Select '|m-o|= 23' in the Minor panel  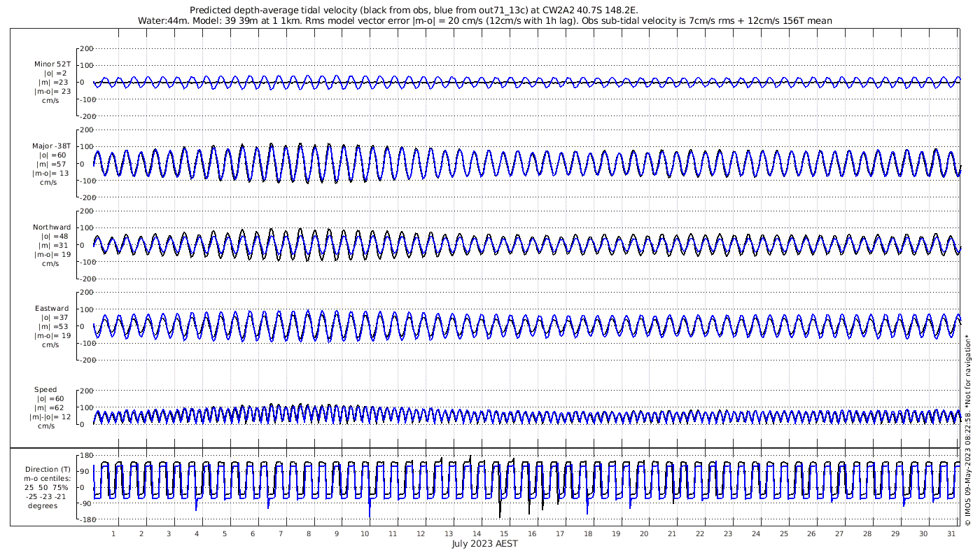tap(52, 92)
